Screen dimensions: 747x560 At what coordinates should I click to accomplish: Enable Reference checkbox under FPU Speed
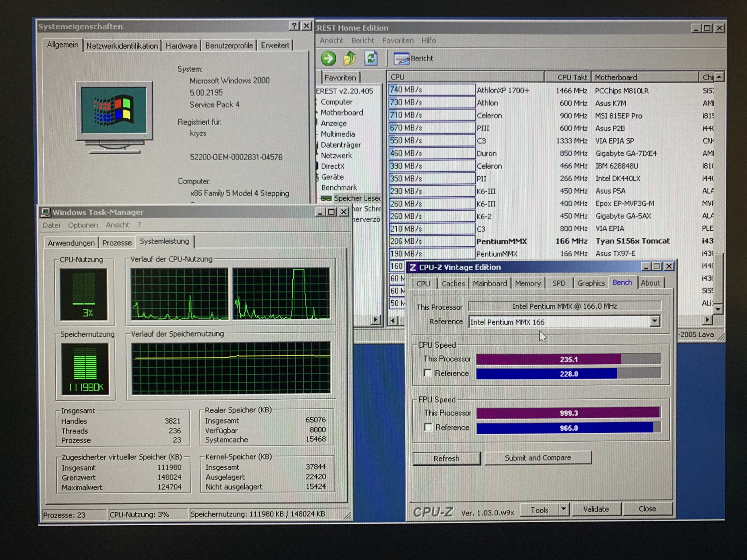pyautogui.click(x=428, y=427)
